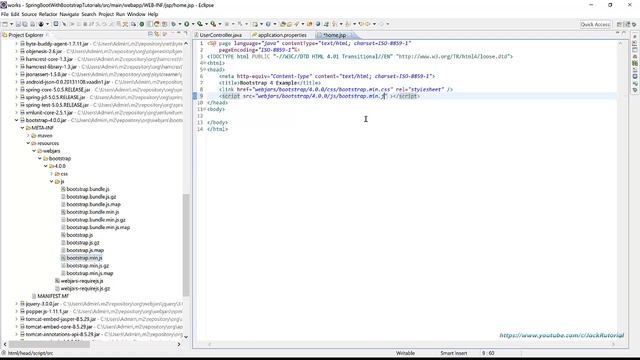The image size is (640, 360).
Task: Click the Project Explorer horizontal scrollbar thumb
Action: [48, 344]
